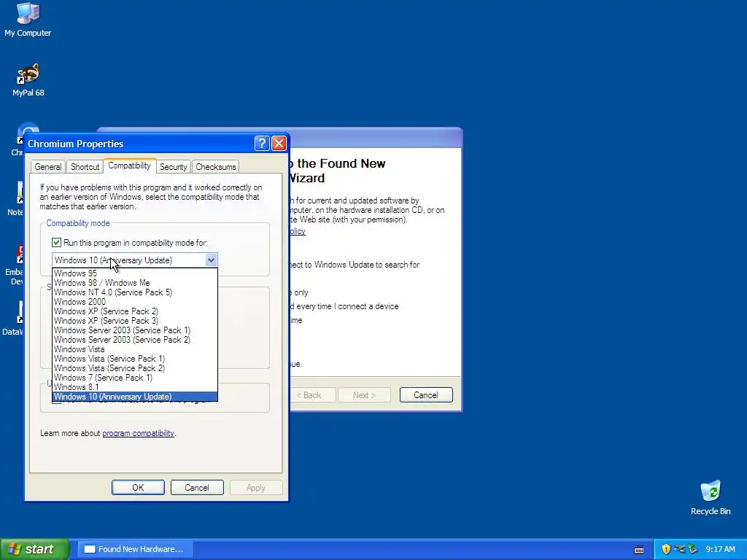The image size is (747, 560).
Task: Click the Apply button
Action: pyautogui.click(x=256, y=488)
